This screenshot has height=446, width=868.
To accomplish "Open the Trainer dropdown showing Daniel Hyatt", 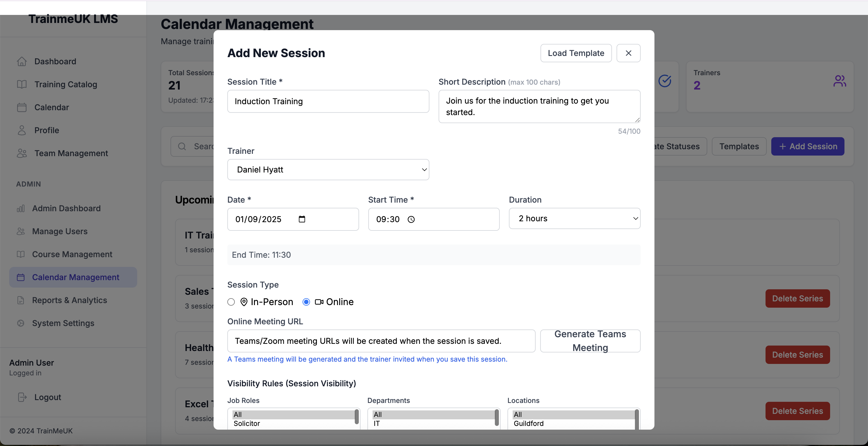I will [x=328, y=169].
